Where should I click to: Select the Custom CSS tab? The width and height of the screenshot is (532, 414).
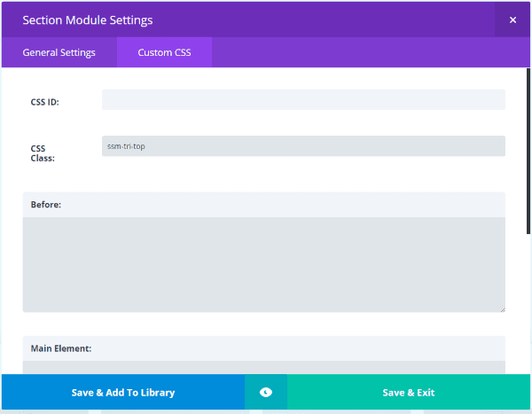pyautogui.click(x=164, y=52)
